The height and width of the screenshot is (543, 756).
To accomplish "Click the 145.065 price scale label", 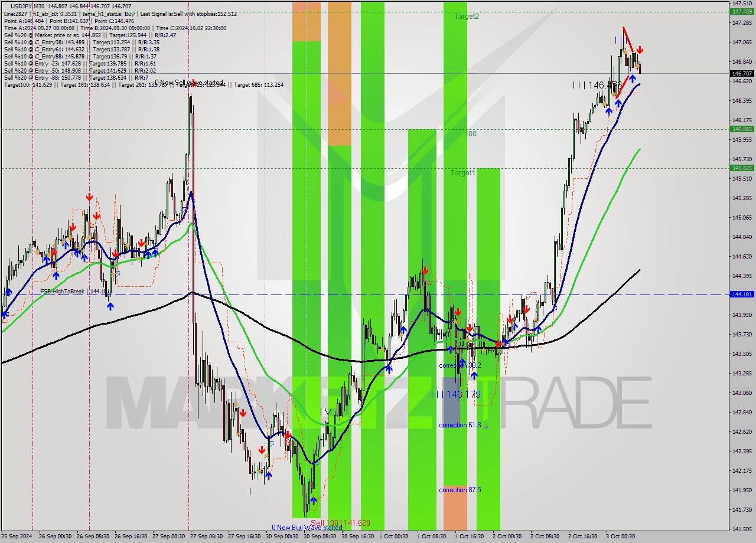I will pos(742,218).
